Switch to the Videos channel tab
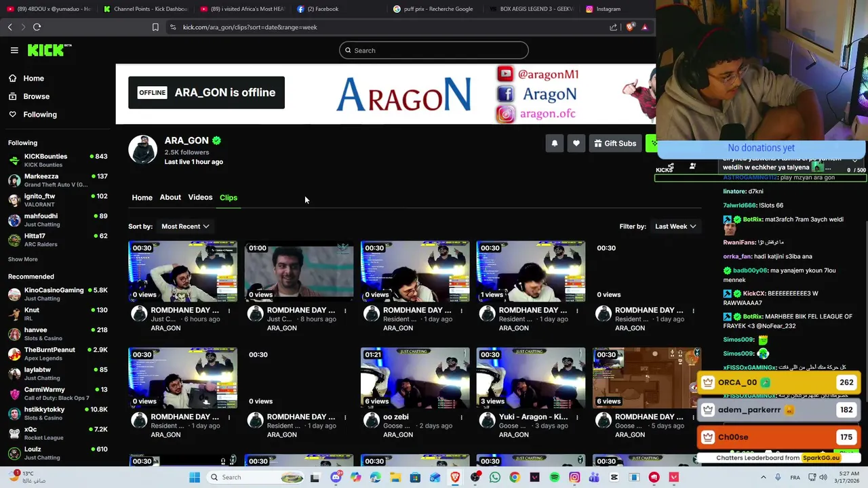 pyautogui.click(x=200, y=197)
